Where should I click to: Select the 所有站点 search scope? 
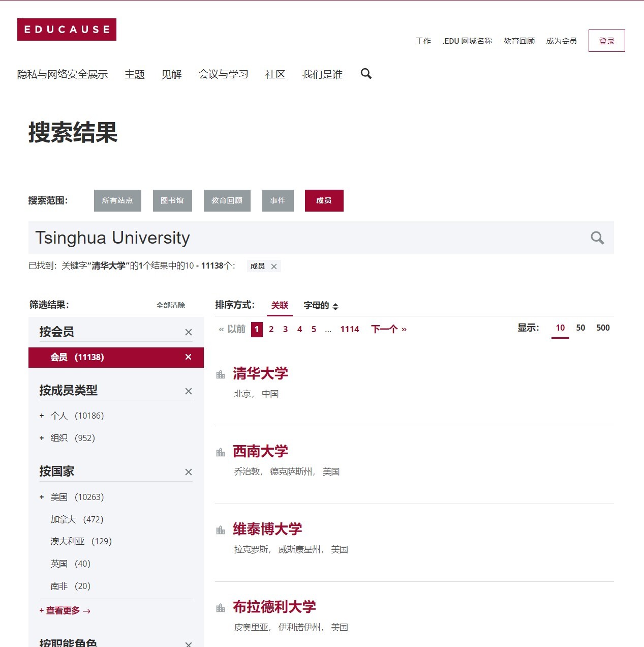pyautogui.click(x=117, y=200)
